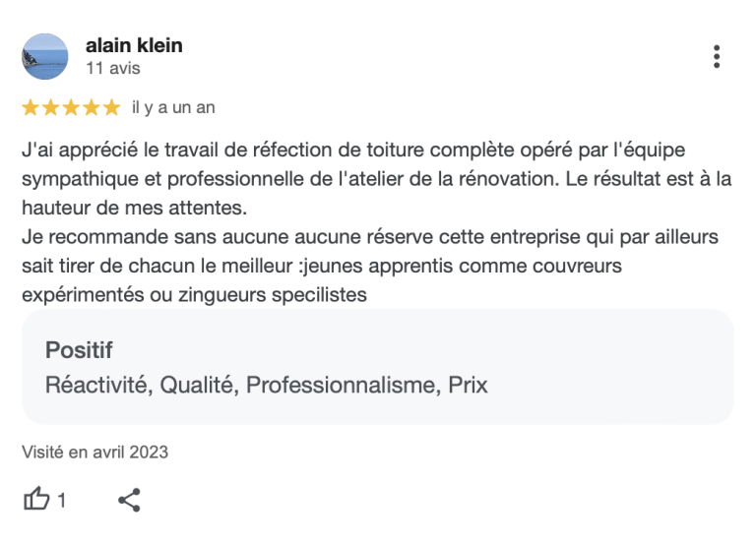View the reviewer's 11 avis
Image resolution: width=756 pixels, height=545 pixels.
tap(113, 68)
